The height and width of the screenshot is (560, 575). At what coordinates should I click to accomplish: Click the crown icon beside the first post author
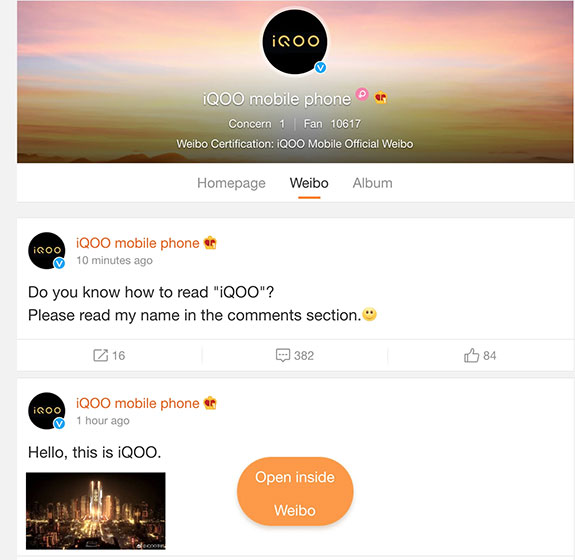pos(210,242)
